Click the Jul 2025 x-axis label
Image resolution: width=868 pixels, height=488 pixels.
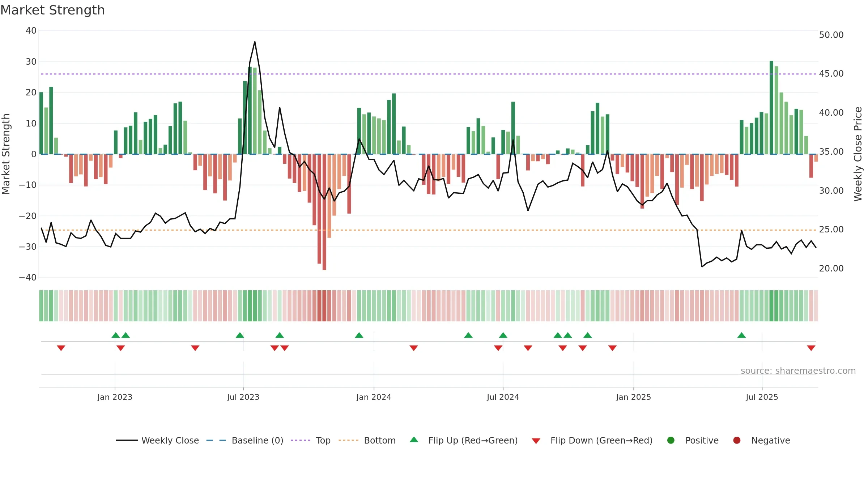(x=762, y=397)
